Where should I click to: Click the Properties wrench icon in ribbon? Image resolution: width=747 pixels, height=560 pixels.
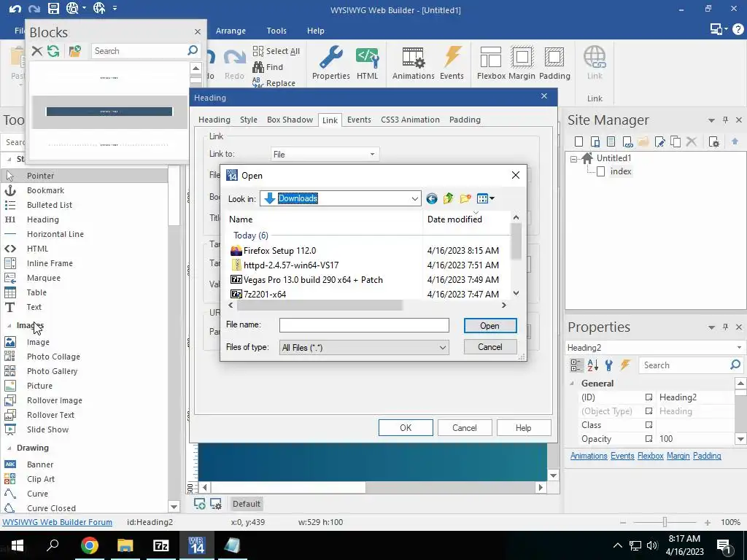coord(330,63)
